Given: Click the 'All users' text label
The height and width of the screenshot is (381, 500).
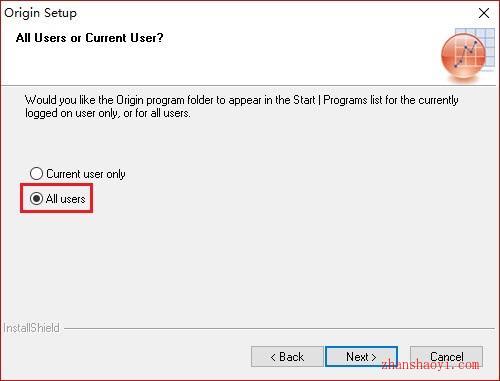Looking at the screenshot, I should click(x=66, y=199).
